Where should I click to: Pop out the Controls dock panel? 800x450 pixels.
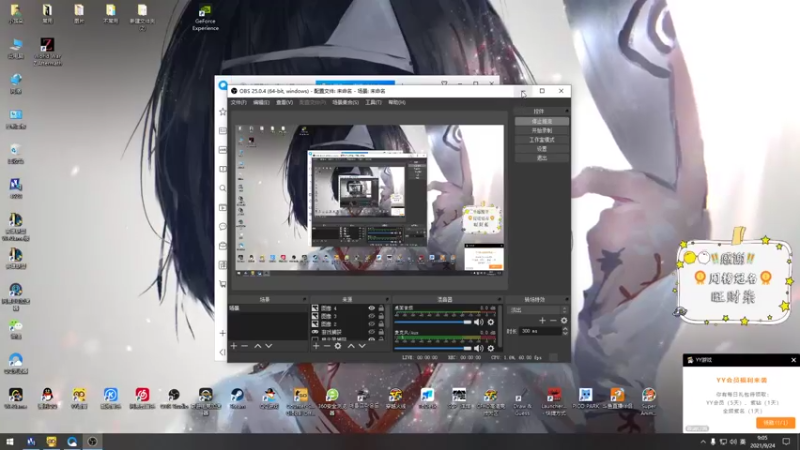click(x=566, y=111)
